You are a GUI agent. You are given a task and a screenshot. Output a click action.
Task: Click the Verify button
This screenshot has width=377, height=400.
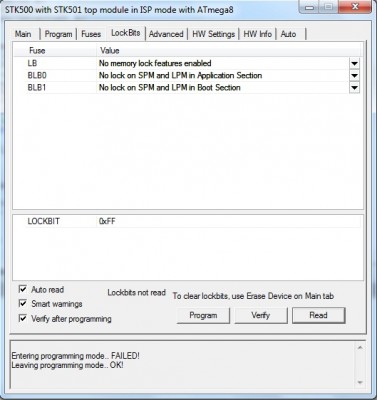coord(261,315)
